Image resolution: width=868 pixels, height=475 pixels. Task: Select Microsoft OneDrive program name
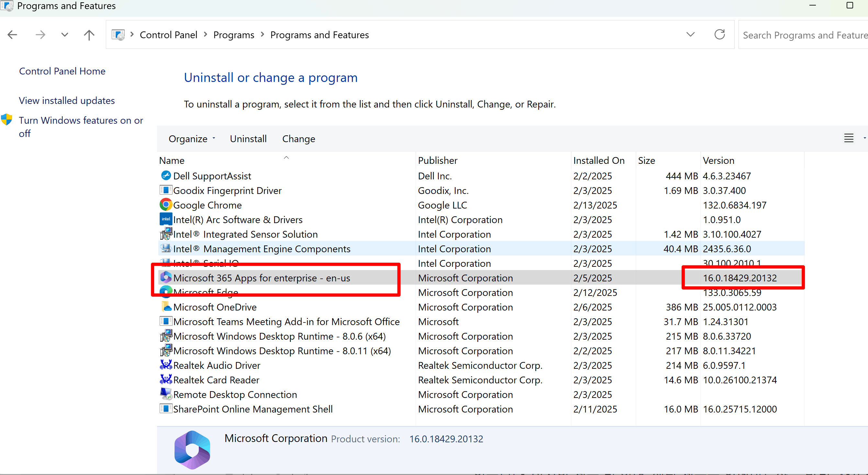215,307
